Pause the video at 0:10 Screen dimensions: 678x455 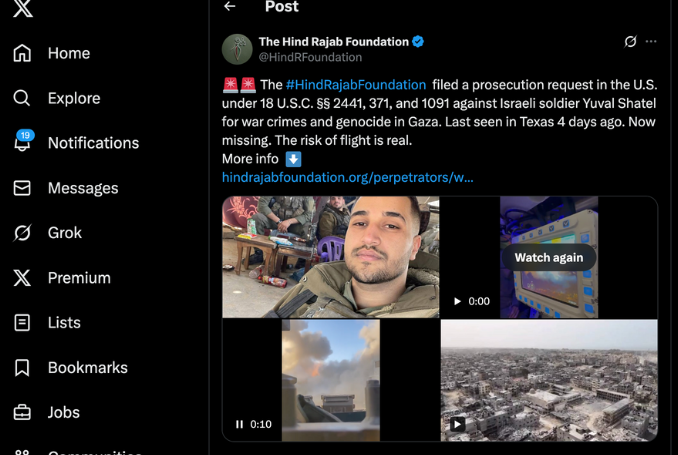[x=239, y=424]
